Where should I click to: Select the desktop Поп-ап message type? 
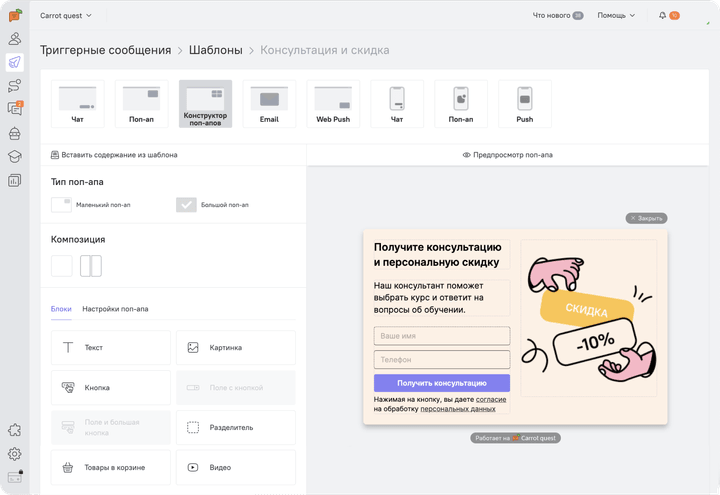point(141,104)
